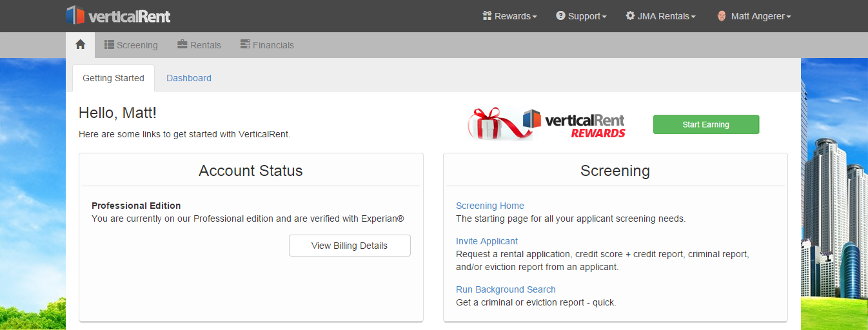Viewport: 868px width, 330px height.
Task: Open the Screening navigation item
Action: 131,45
